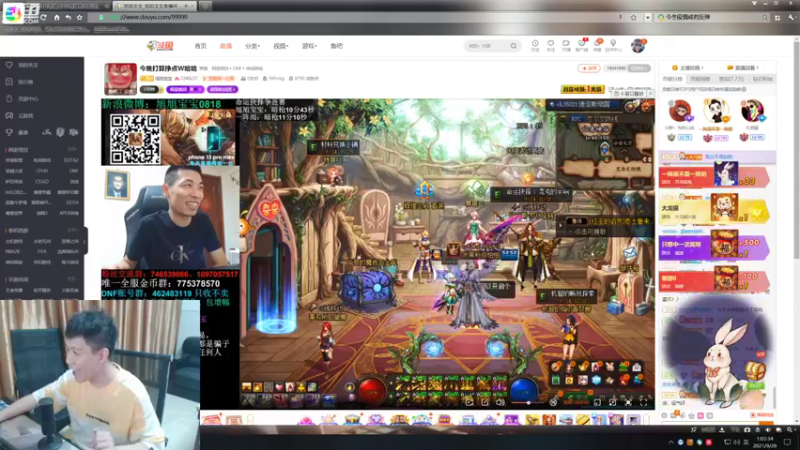Open the address bar dropdown arrow
The width and height of the screenshot is (800, 450).
click(x=647, y=17)
